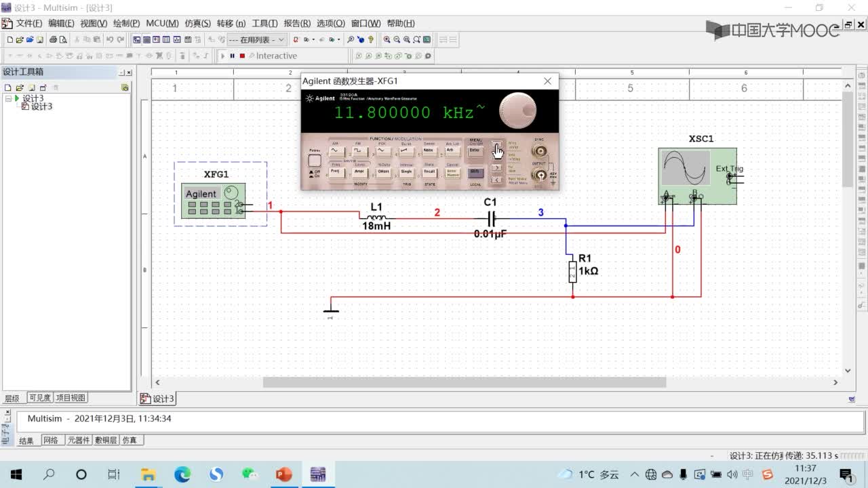
Task: Open the 工具(T) tools menu
Action: pyautogui.click(x=265, y=23)
